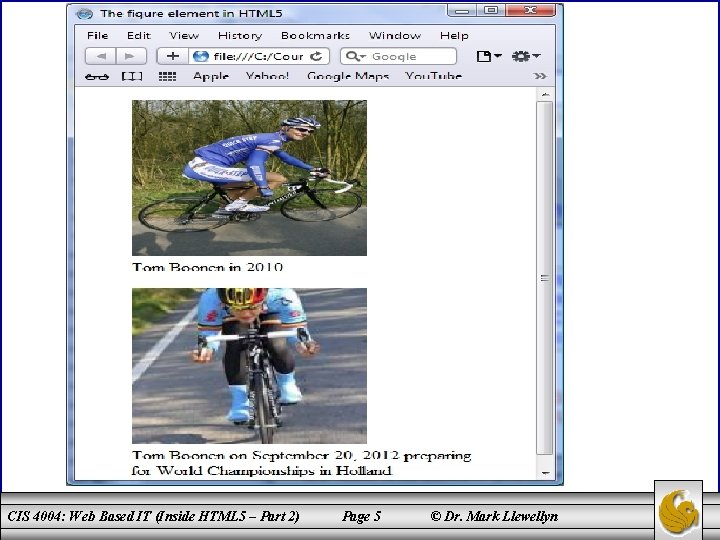Click the globe site icon in address bar
The height and width of the screenshot is (540, 720).
click(201, 56)
